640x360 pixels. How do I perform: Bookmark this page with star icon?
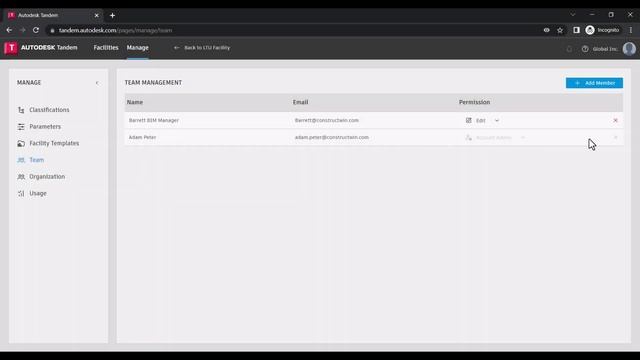click(x=560, y=30)
